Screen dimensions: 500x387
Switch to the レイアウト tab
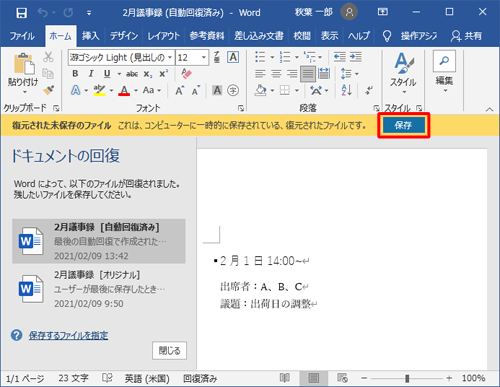pos(163,36)
